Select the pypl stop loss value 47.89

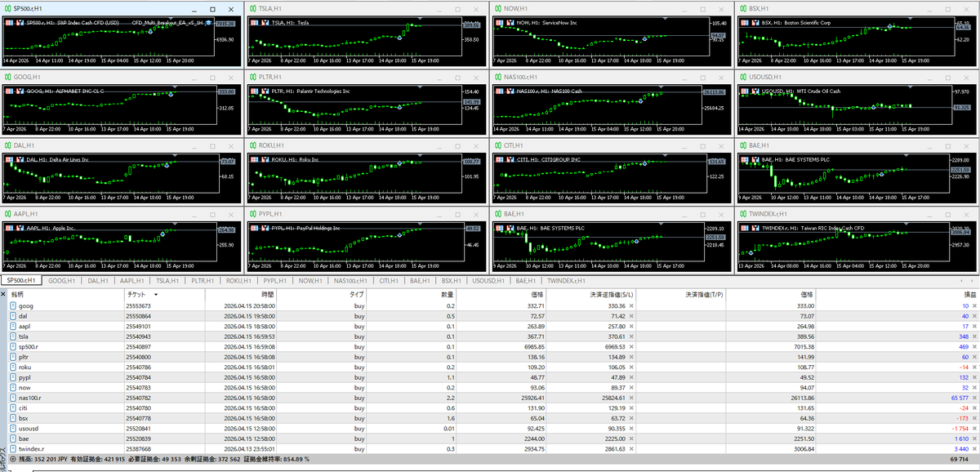pos(618,376)
